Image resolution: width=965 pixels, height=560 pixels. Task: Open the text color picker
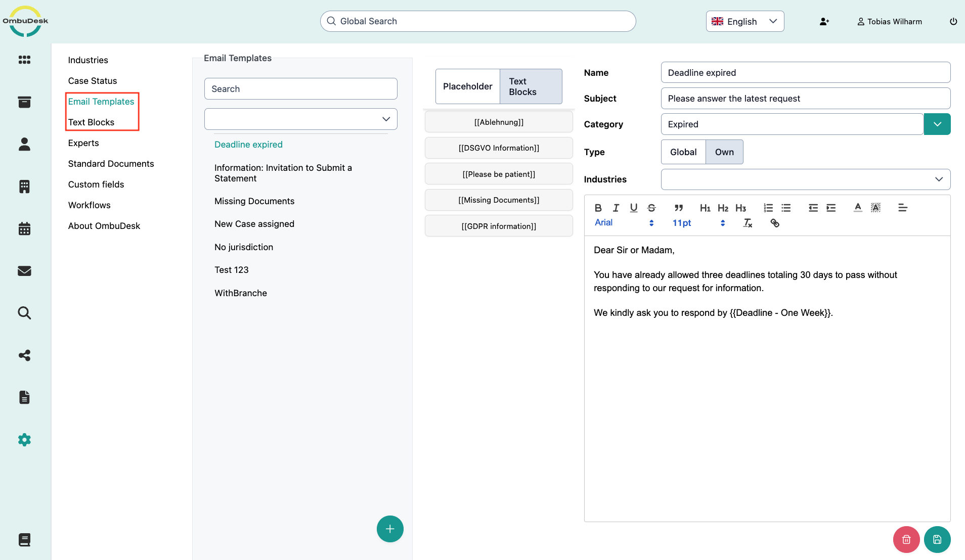click(x=858, y=208)
